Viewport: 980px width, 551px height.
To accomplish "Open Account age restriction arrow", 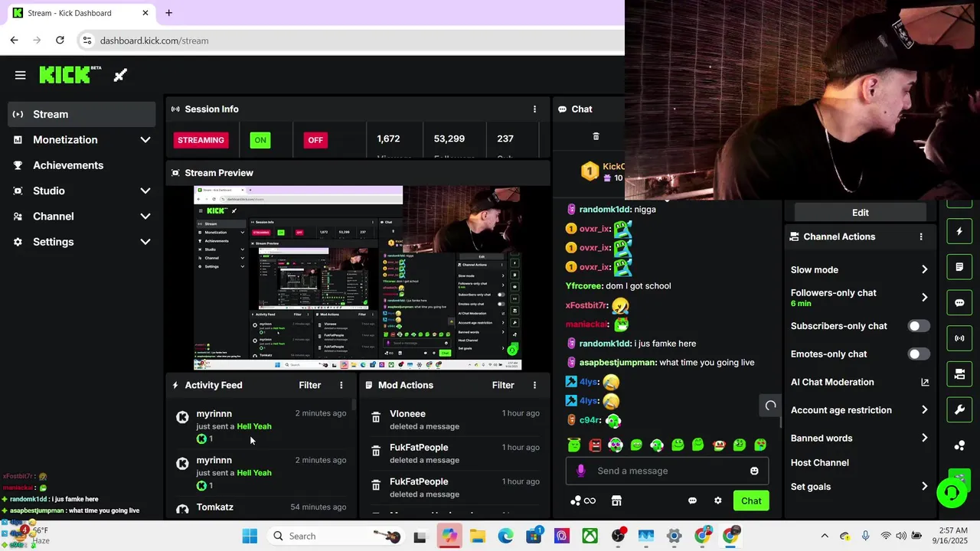I will pos(924,410).
